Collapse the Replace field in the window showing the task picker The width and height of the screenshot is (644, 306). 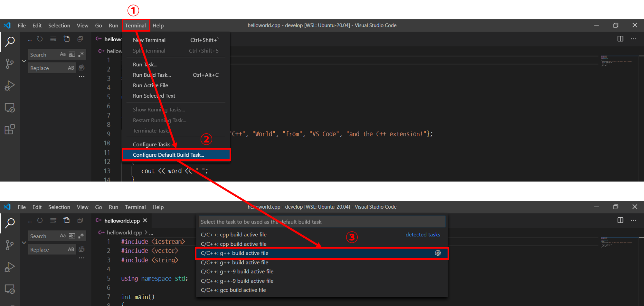[x=24, y=242]
